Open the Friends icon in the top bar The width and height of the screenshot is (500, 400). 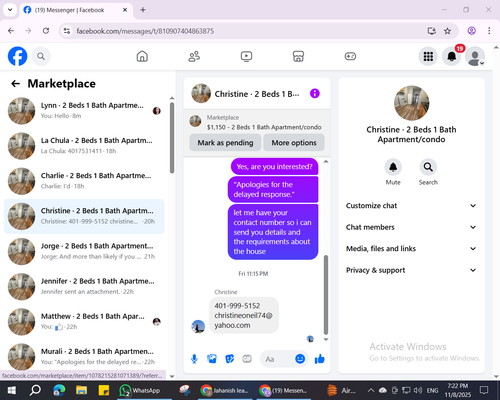(194, 56)
